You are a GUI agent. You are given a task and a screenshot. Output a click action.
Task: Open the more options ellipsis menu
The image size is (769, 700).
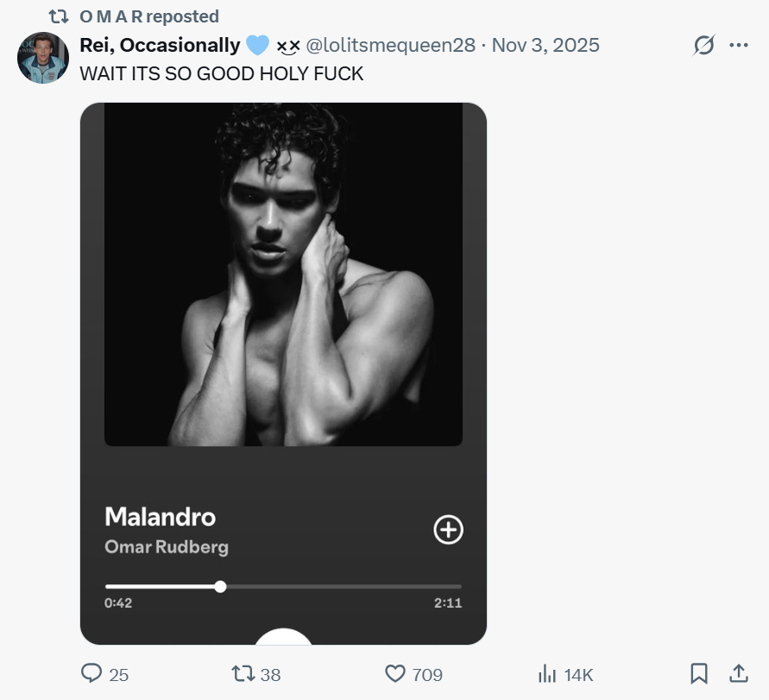pyautogui.click(x=739, y=46)
